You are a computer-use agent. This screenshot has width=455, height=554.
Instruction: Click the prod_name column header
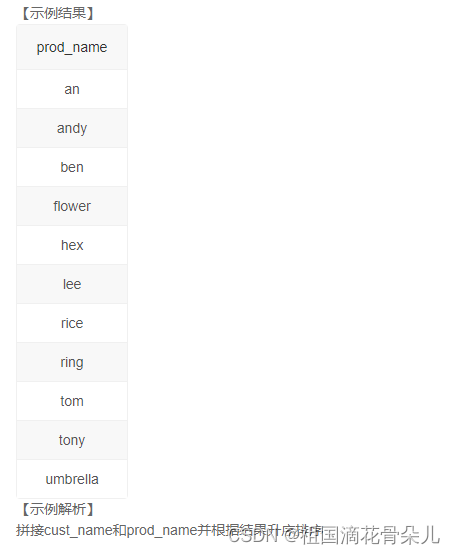pyautogui.click(x=72, y=47)
